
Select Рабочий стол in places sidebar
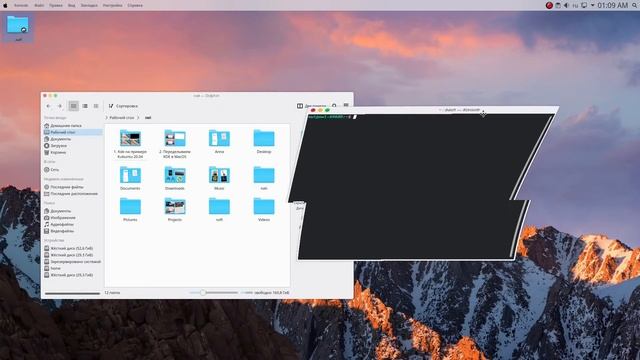click(x=73, y=132)
